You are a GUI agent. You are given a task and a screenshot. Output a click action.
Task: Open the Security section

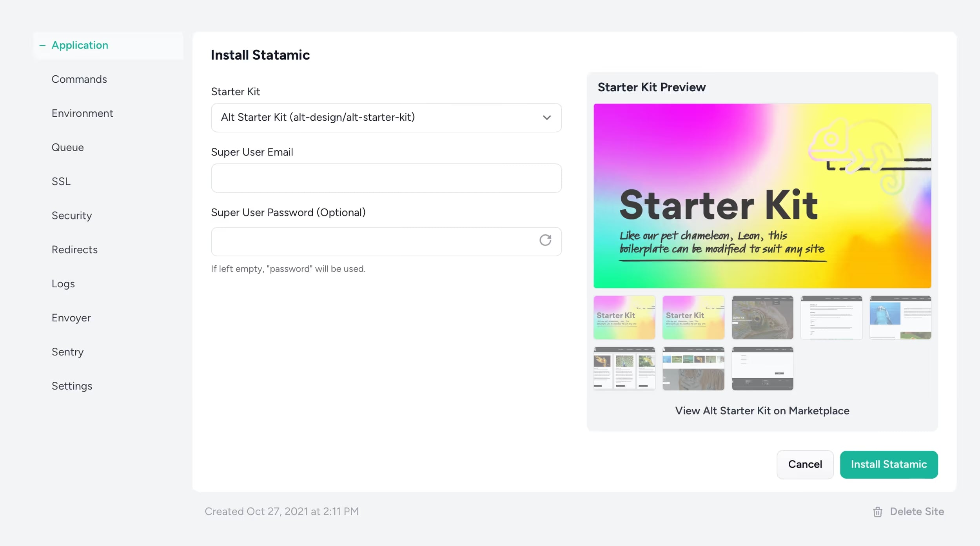point(72,216)
